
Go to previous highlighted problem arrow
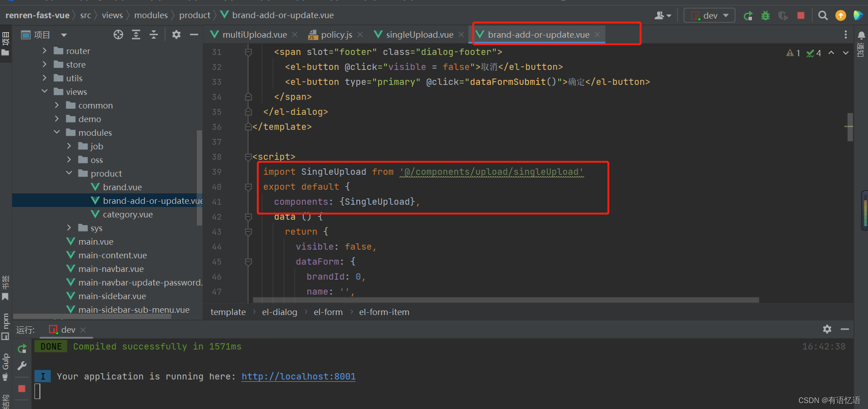click(x=831, y=53)
